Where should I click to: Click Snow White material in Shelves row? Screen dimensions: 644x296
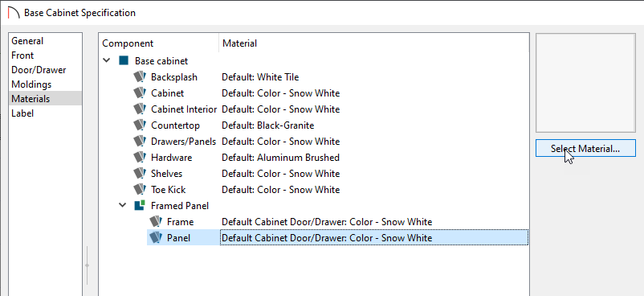click(x=281, y=173)
